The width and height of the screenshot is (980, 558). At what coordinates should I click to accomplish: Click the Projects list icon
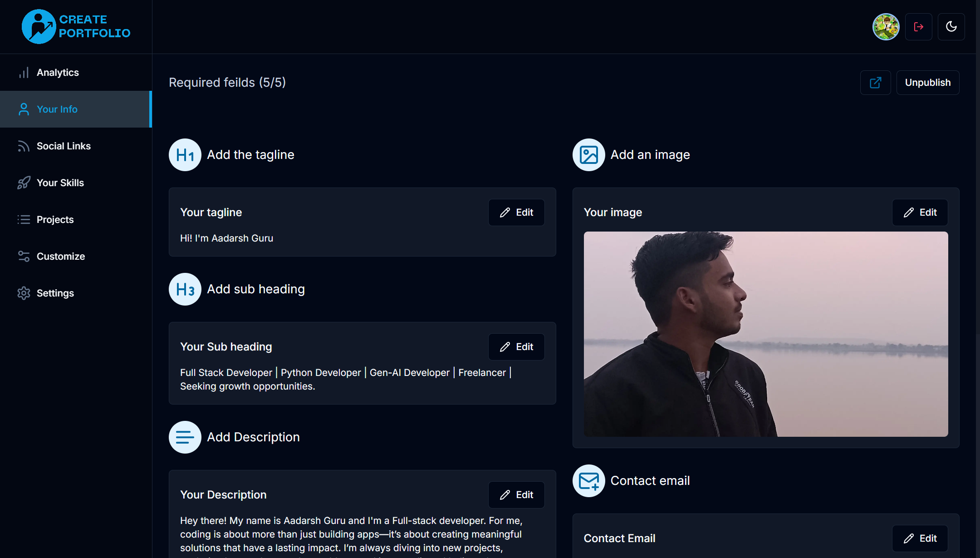(x=24, y=220)
